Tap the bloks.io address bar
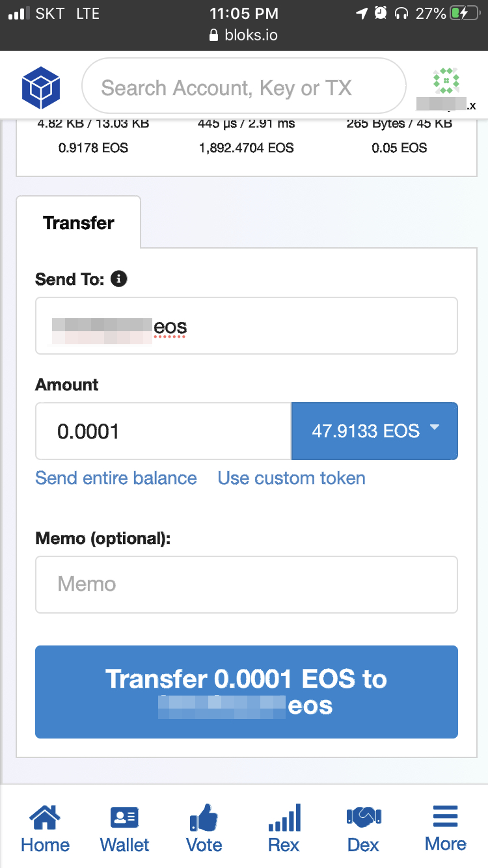The image size is (488, 868). 243,35
